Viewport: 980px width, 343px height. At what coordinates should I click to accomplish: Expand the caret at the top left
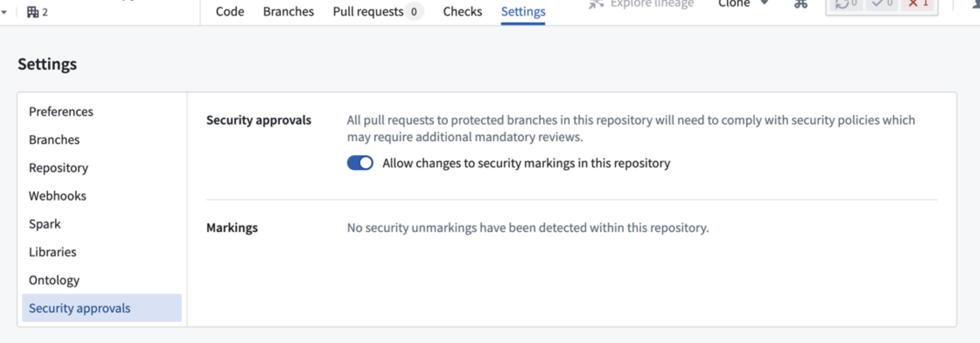[x=5, y=11]
